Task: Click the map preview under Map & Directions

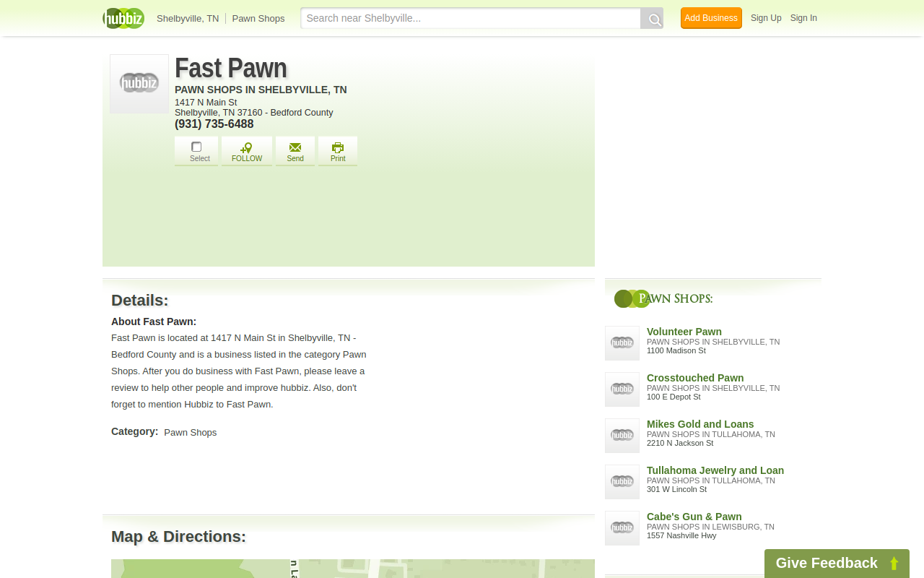Action: pyautogui.click(x=353, y=569)
